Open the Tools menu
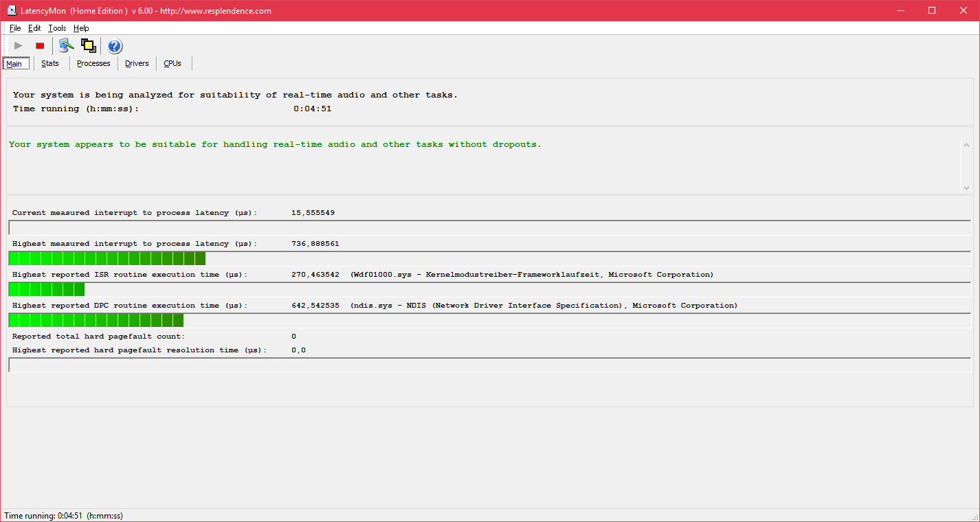 coord(57,28)
